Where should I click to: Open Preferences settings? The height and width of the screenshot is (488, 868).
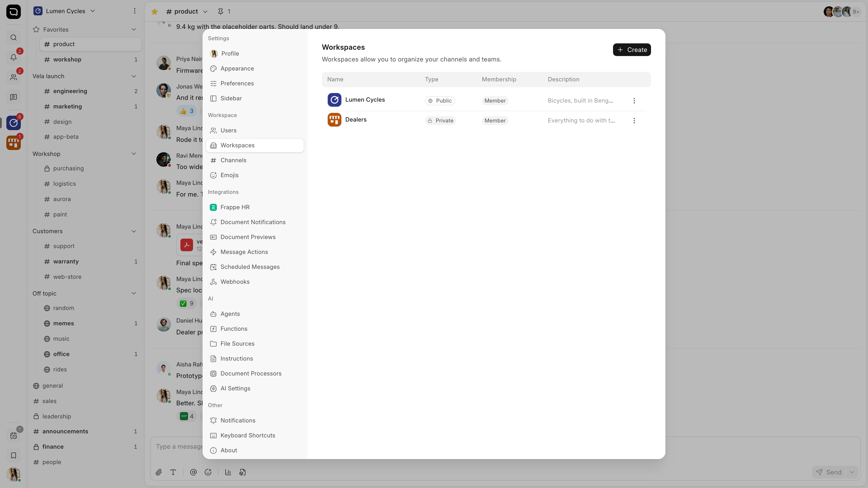coord(255,84)
